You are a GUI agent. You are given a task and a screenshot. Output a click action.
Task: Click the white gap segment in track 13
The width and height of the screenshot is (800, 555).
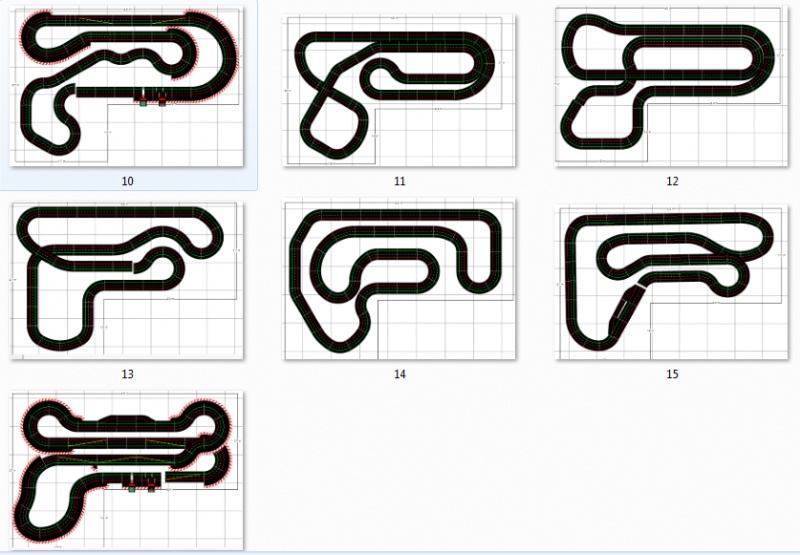point(133,267)
